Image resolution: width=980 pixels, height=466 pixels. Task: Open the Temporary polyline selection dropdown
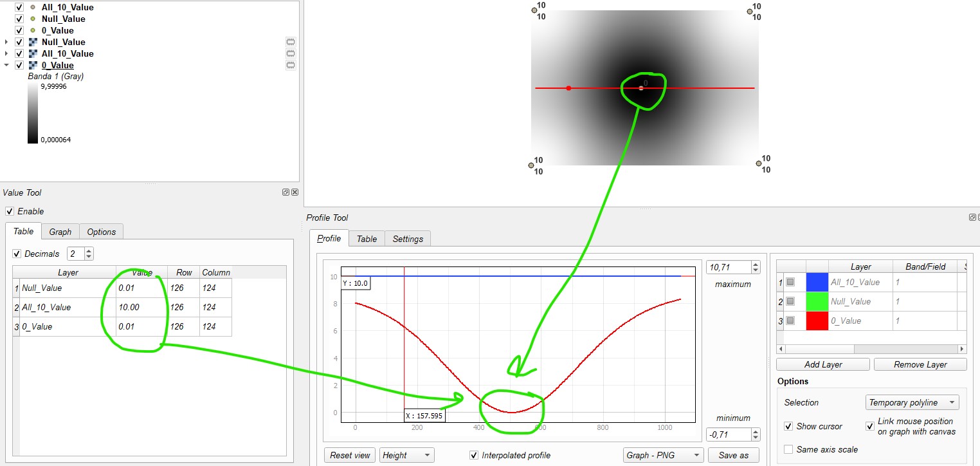912,402
